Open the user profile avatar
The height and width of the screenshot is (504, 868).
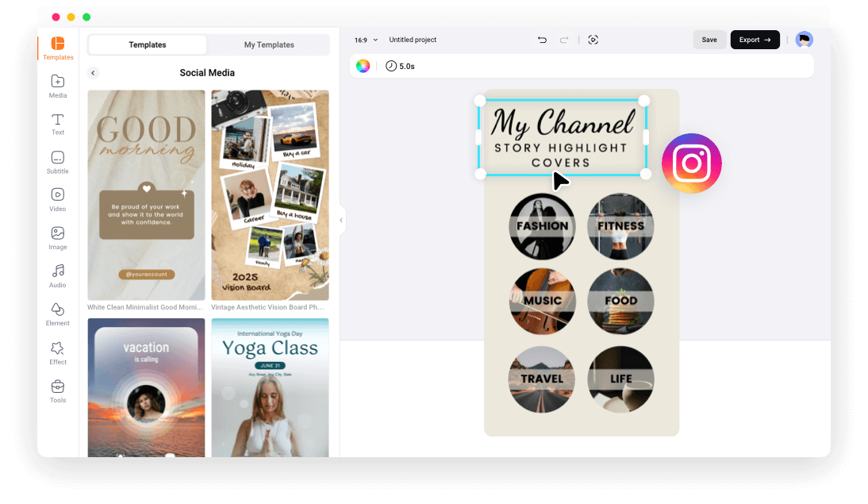click(804, 40)
